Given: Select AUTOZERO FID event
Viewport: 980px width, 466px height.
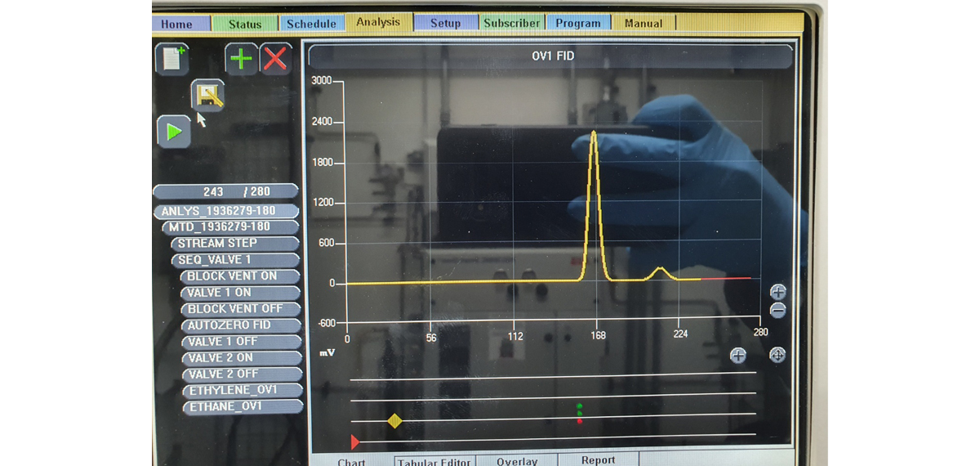Looking at the screenshot, I should click(x=241, y=325).
